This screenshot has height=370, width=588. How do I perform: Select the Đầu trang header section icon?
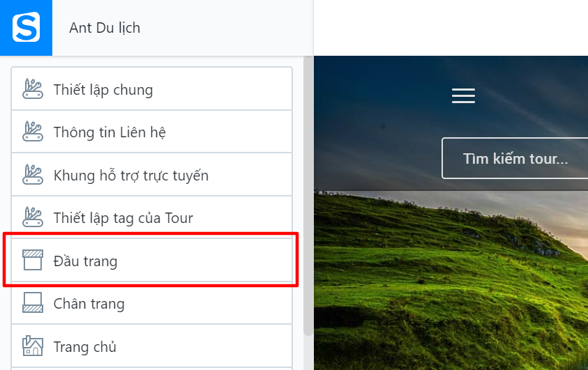pos(33,261)
